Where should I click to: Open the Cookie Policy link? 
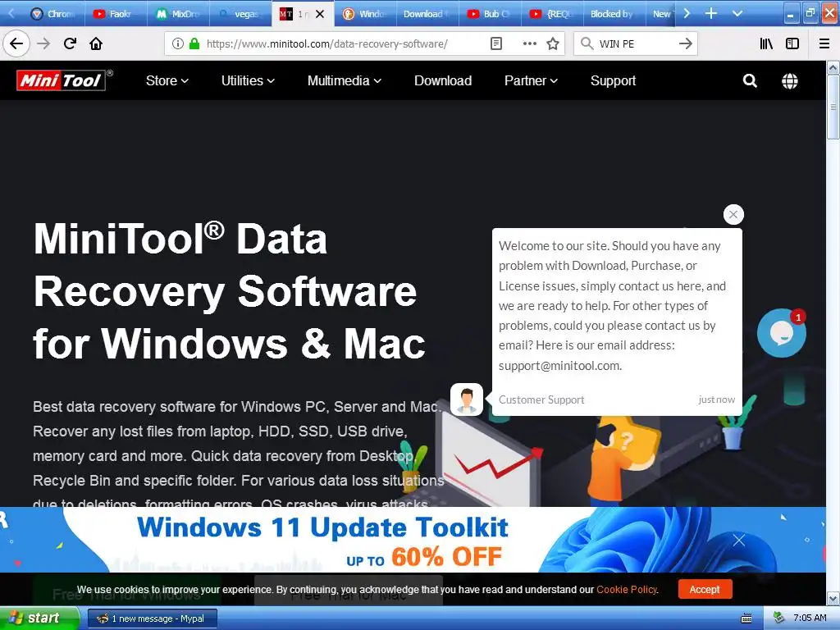point(626,589)
